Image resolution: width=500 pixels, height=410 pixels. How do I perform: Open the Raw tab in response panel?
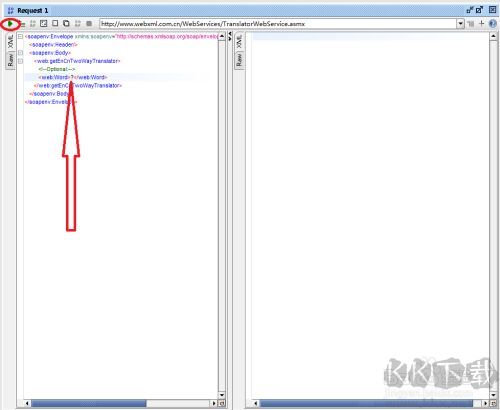(x=239, y=60)
